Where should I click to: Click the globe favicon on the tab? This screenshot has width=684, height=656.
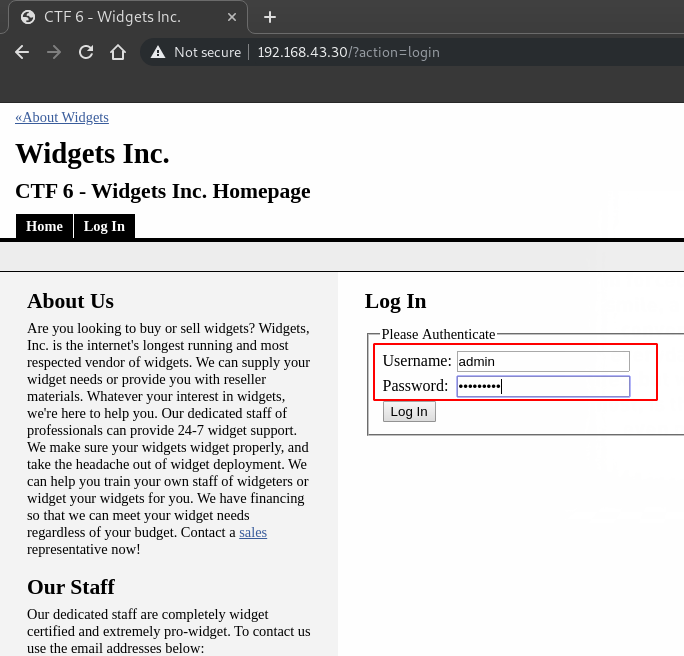[28, 17]
